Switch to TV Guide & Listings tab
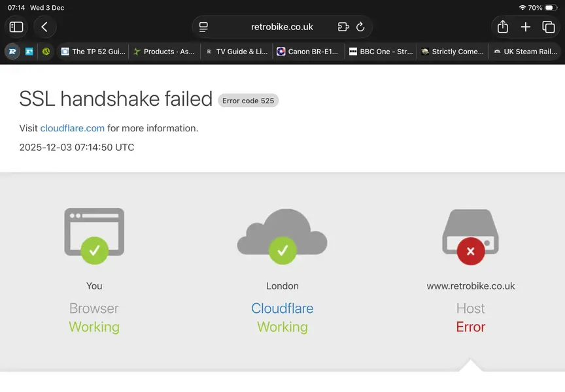 click(236, 52)
